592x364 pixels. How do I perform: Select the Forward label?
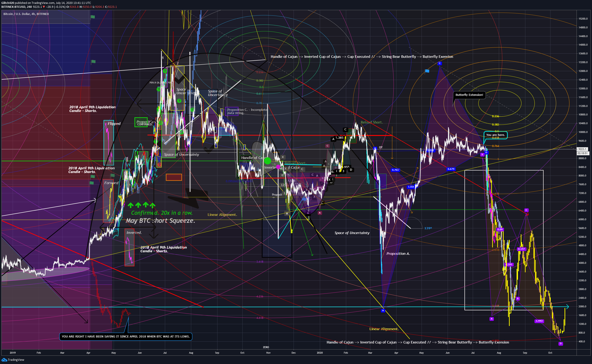tap(111, 183)
